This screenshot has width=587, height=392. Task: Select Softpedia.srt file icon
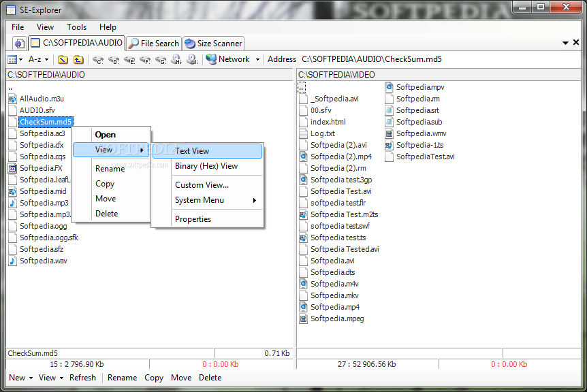tap(389, 110)
